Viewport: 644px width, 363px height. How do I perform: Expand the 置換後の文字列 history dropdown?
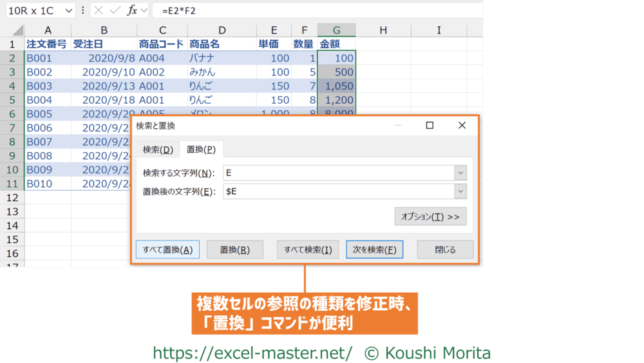(x=460, y=191)
